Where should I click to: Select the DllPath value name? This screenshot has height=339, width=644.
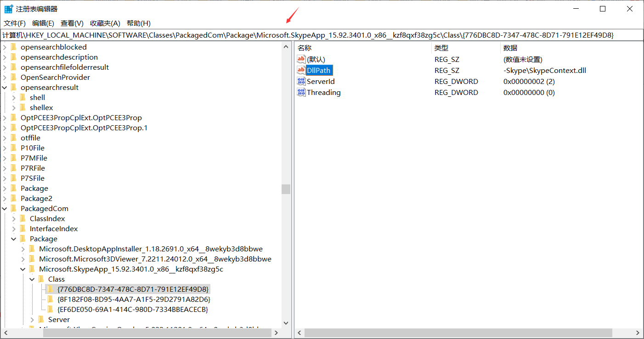tap(319, 70)
